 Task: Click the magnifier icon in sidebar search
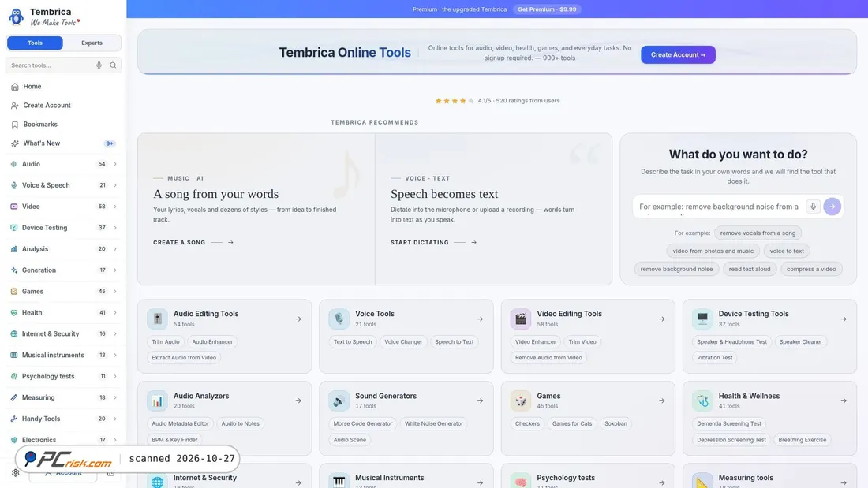pos(113,65)
